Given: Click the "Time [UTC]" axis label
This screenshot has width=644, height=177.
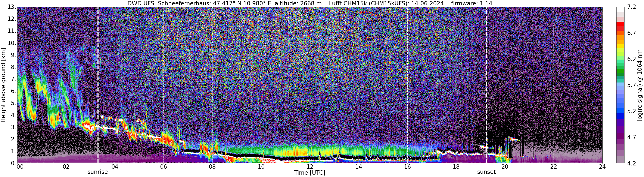Looking at the screenshot, I should [310, 173].
